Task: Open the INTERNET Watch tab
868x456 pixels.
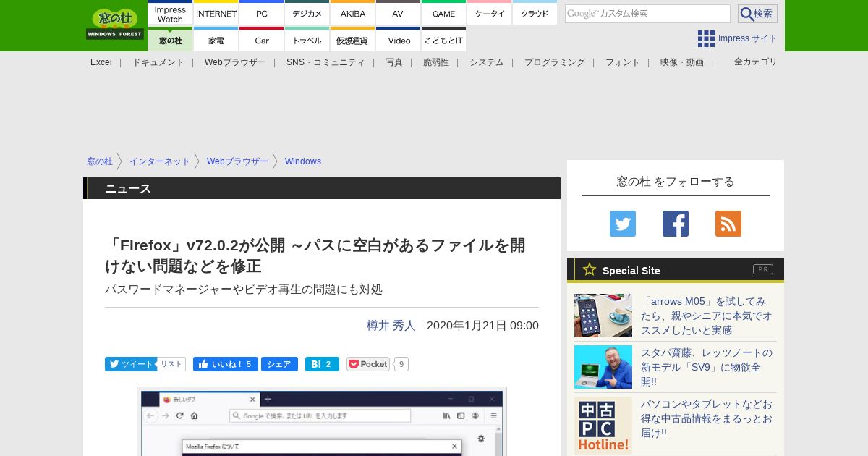Action: coord(216,14)
